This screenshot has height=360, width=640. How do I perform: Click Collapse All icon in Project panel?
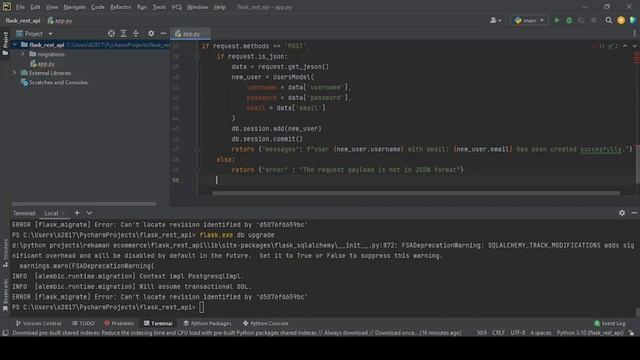[136, 33]
